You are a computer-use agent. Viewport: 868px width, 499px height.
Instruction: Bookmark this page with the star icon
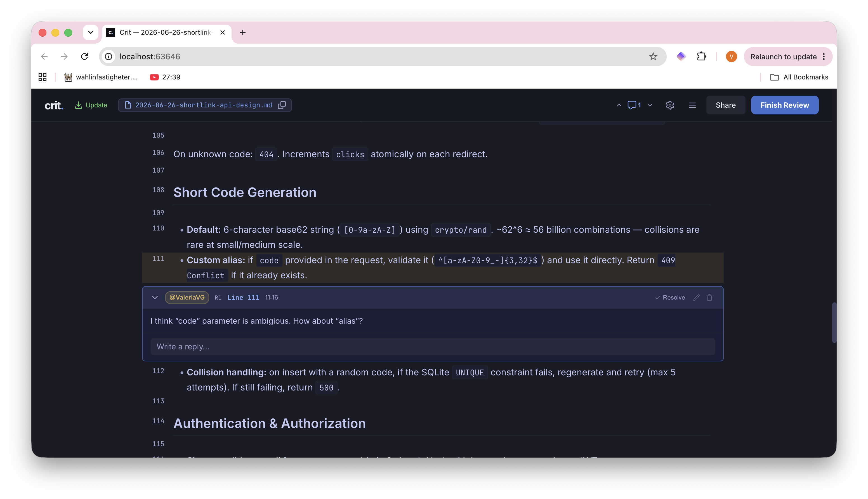653,57
